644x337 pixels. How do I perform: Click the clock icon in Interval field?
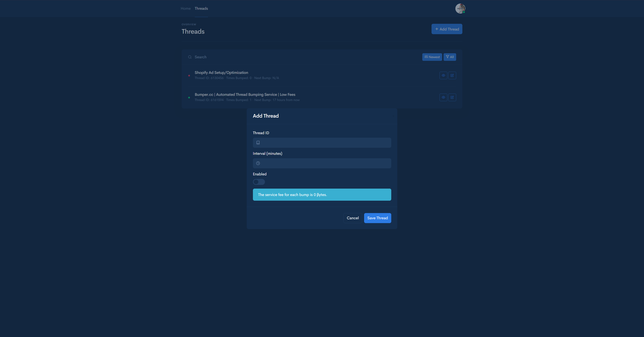(258, 163)
